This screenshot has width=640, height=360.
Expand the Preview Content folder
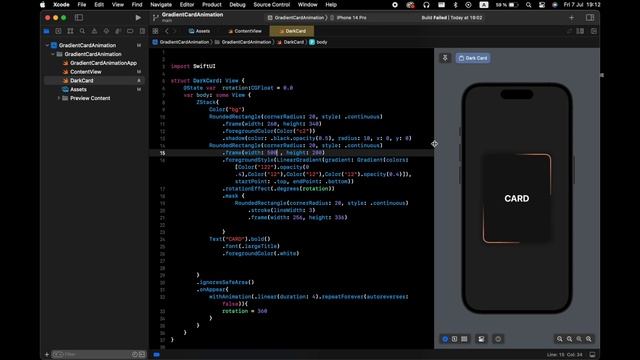pos(59,98)
